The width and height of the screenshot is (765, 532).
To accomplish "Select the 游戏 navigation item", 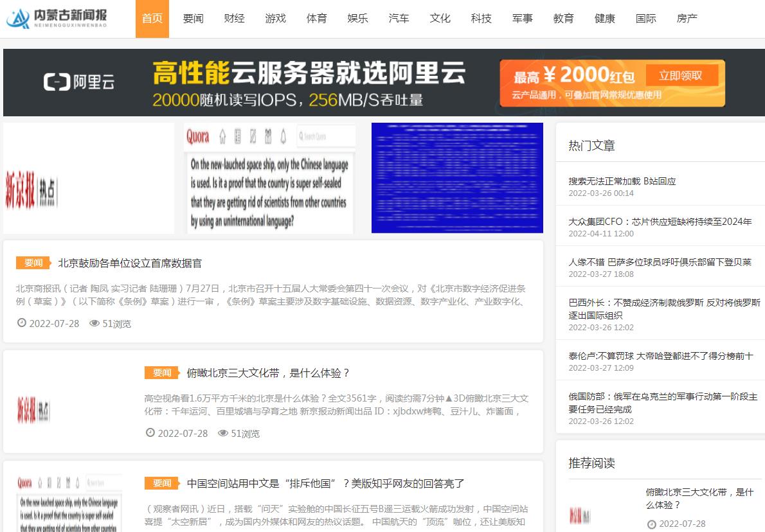I will [275, 19].
